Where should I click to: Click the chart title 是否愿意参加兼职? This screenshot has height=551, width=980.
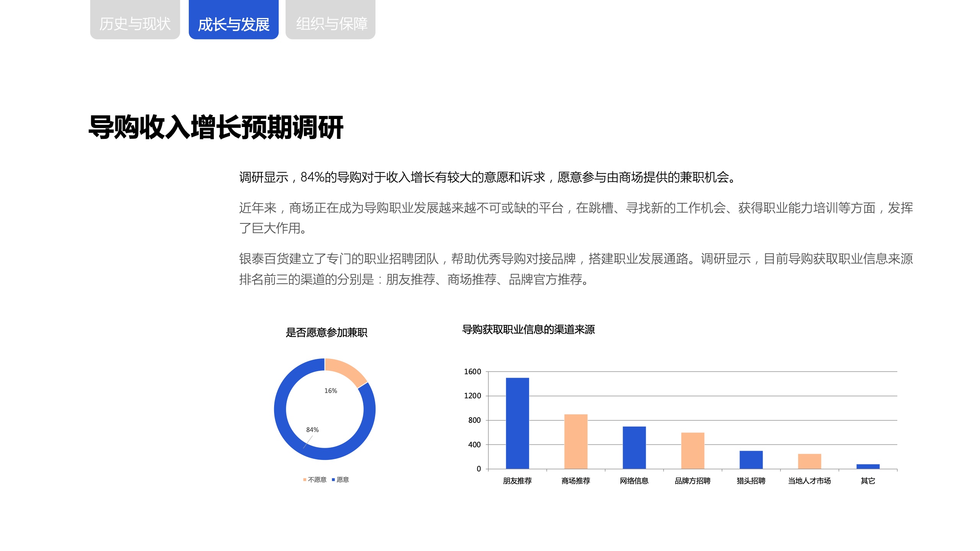click(327, 333)
